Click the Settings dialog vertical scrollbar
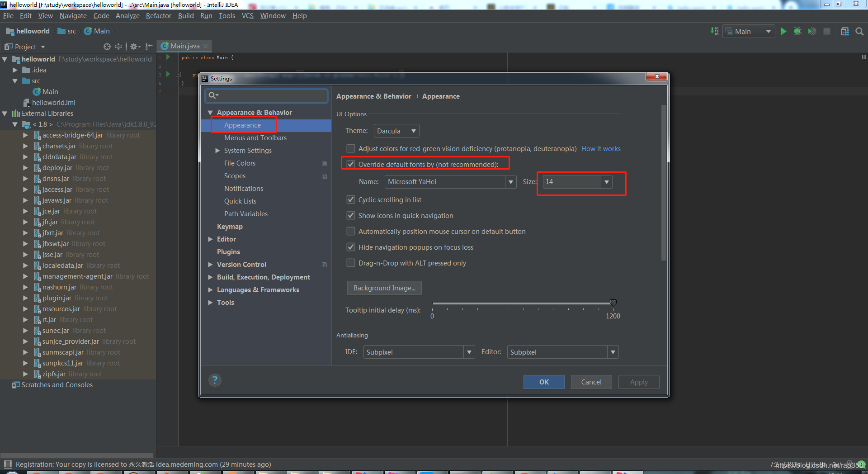Image resolution: width=868 pixels, height=474 pixels. point(664,183)
